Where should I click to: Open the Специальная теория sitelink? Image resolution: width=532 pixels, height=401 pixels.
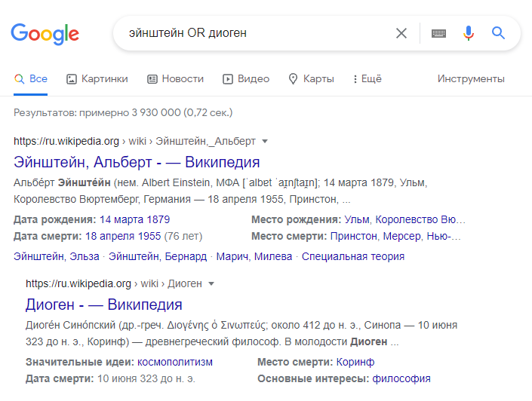[x=353, y=256]
